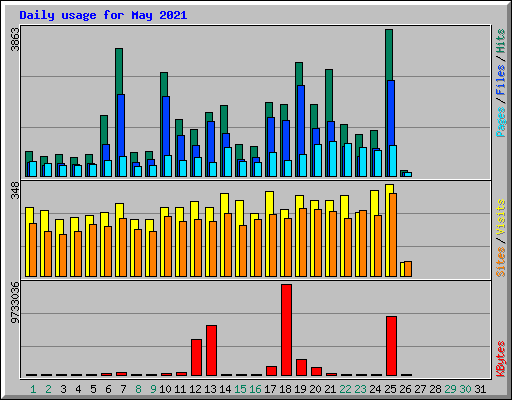The height and width of the screenshot is (400, 512).
Task: Click the Hits legend label
Action: [500, 41]
